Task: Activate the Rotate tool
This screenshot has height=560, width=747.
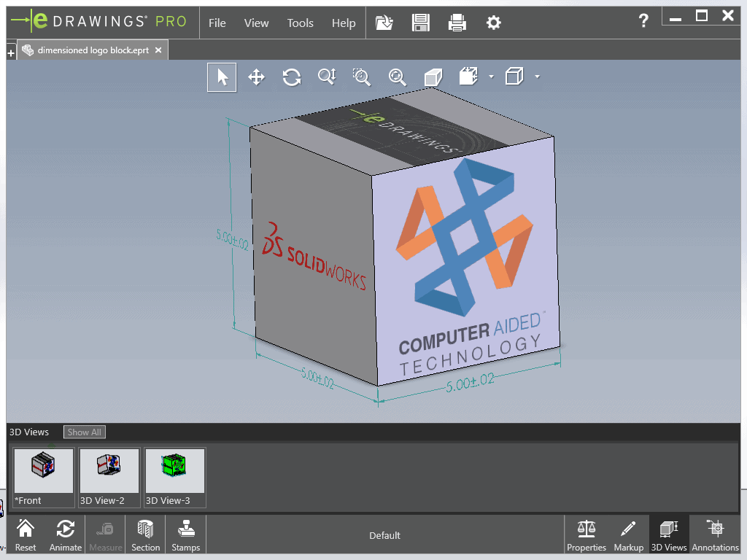Action: tap(292, 77)
